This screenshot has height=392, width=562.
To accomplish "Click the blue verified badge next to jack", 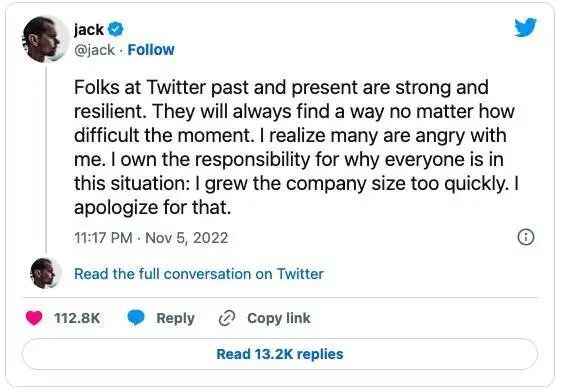I will (x=116, y=30).
